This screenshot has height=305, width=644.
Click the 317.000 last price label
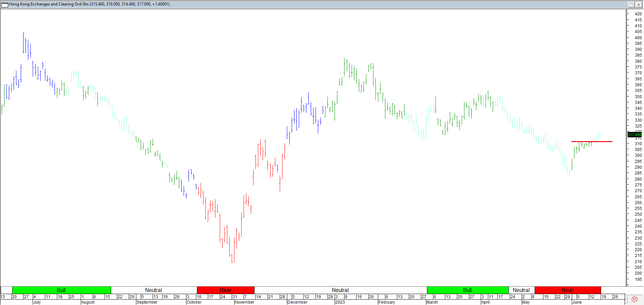click(634, 135)
